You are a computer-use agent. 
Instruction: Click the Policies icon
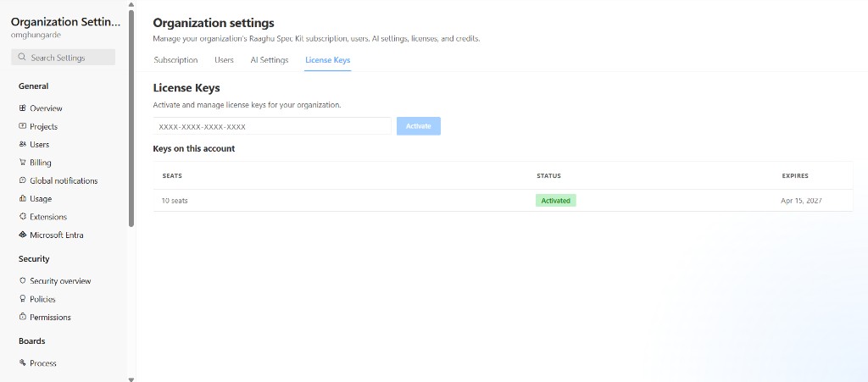click(x=23, y=298)
